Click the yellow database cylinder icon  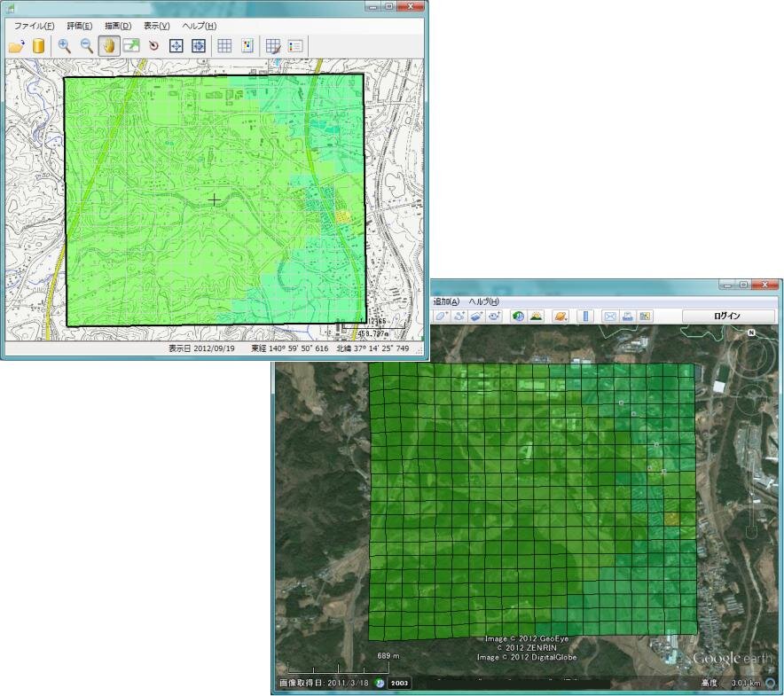[38, 46]
